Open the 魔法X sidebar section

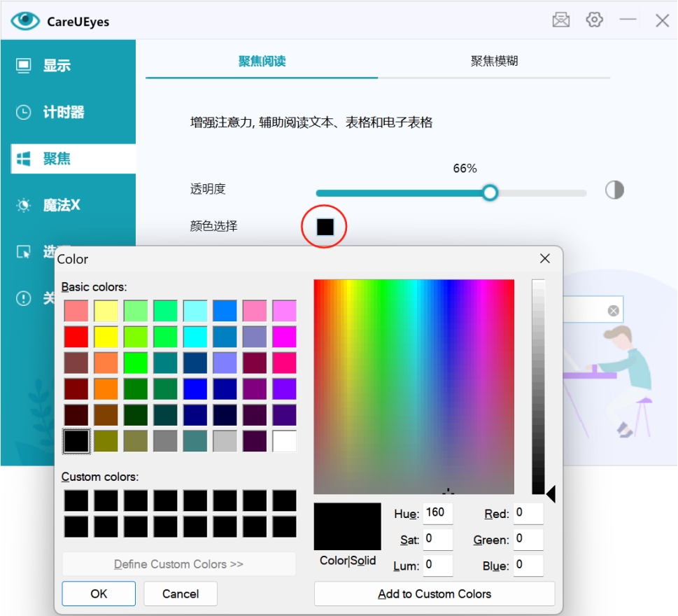[61, 205]
